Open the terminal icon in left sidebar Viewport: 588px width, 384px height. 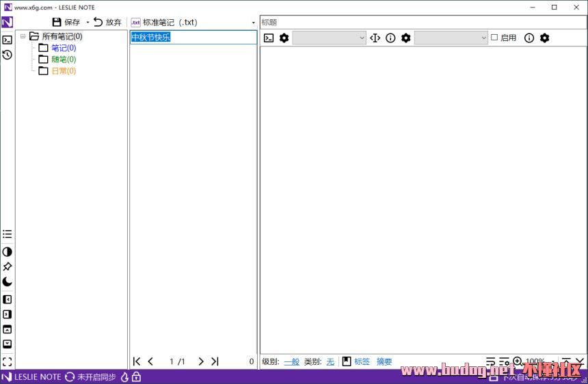[7, 40]
